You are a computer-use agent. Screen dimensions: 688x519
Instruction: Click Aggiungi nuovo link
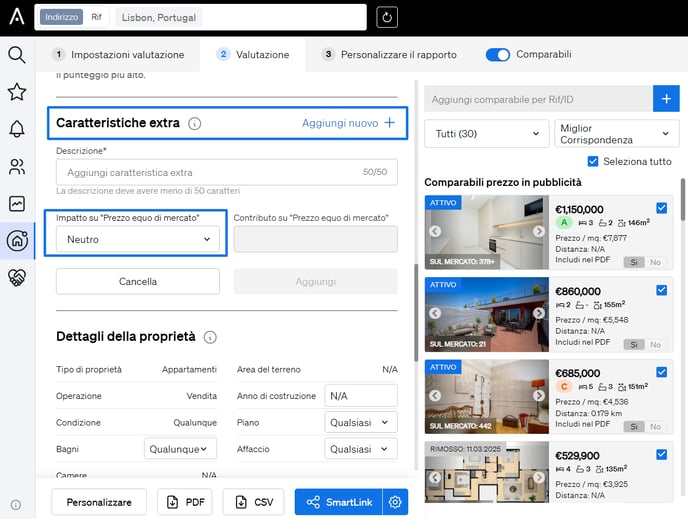(349, 123)
